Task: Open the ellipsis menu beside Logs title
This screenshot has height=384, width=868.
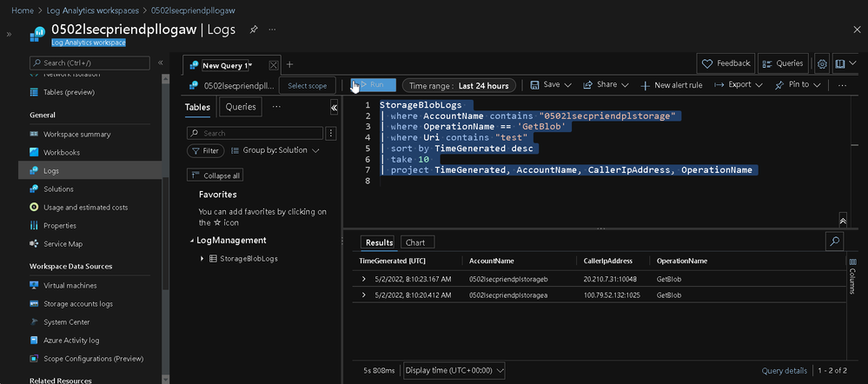Action: 272,30
